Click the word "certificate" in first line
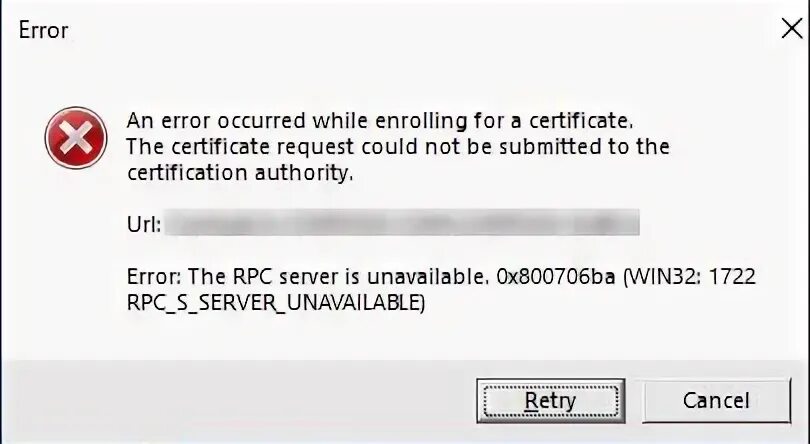810x444 pixels. coord(581,121)
